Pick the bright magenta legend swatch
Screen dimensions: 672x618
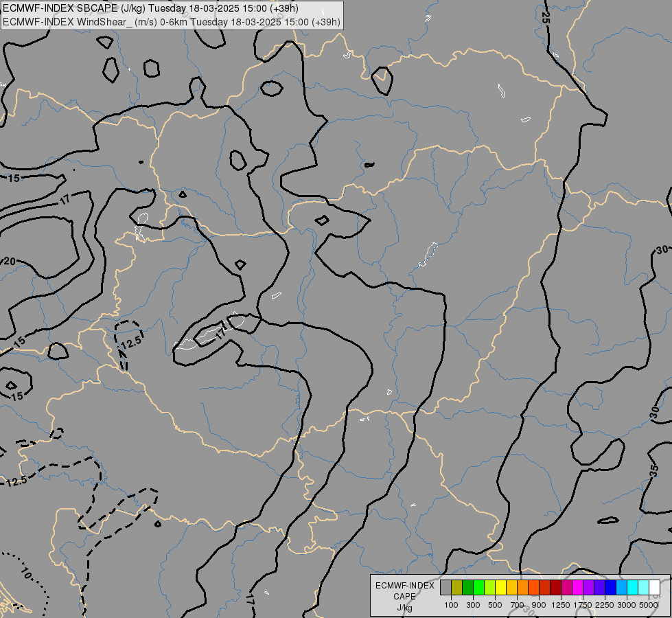click(577, 588)
